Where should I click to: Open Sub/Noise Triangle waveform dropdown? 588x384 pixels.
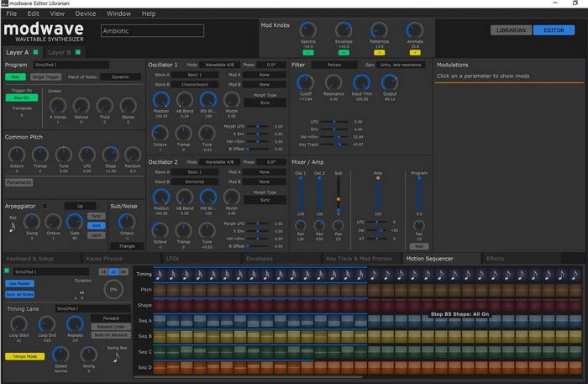[x=127, y=246]
